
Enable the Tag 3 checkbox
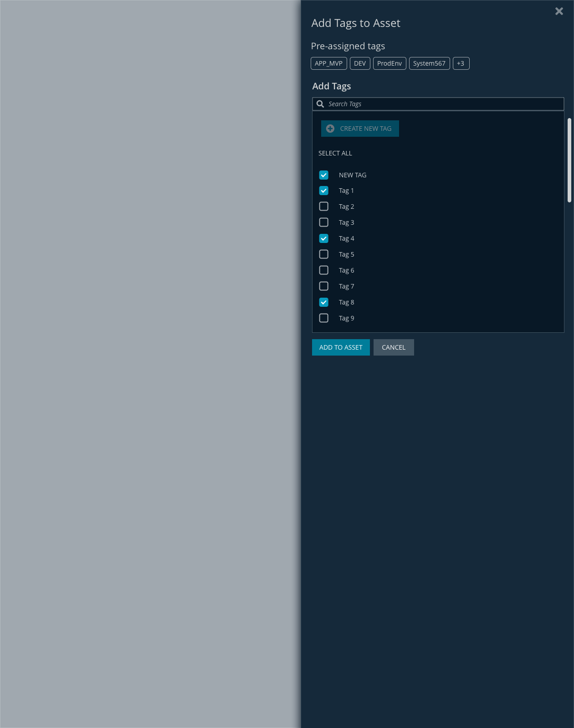coord(324,222)
